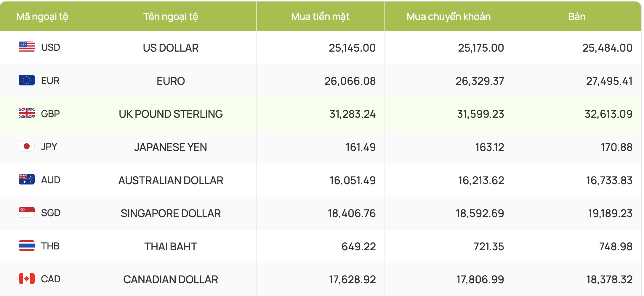This screenshot has width=644, height=296.
Task: Select JPY transfer buy rate 163.12
Action: pos(489,147)
